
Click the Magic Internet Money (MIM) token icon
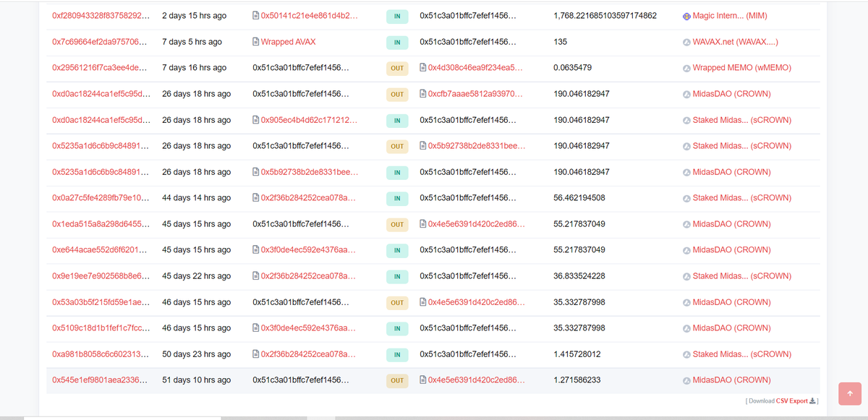click(x=686, y=16)
